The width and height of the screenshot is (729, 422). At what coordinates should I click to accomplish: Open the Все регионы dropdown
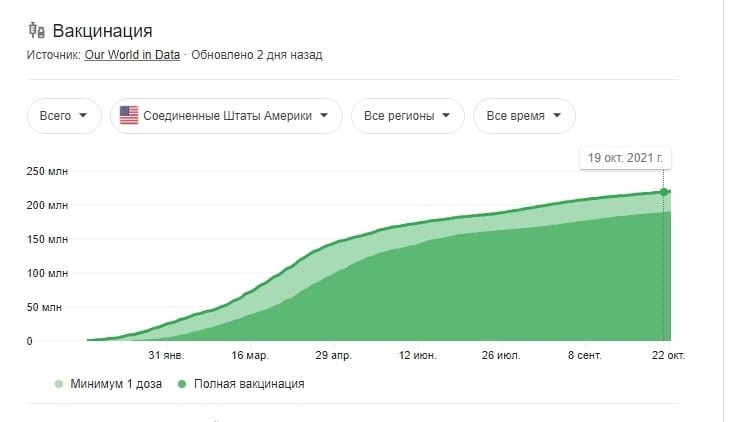tap(408, 116)
